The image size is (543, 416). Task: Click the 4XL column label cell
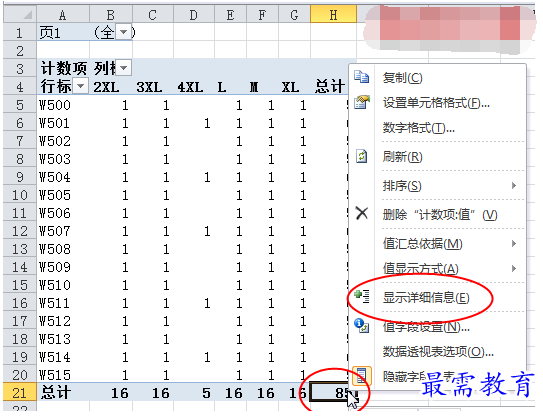click(194, 86)
